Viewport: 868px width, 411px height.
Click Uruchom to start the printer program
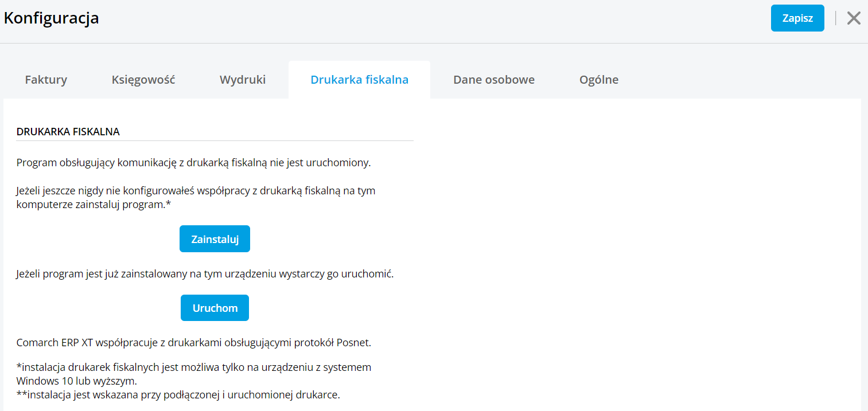click(x=215, y=308)
